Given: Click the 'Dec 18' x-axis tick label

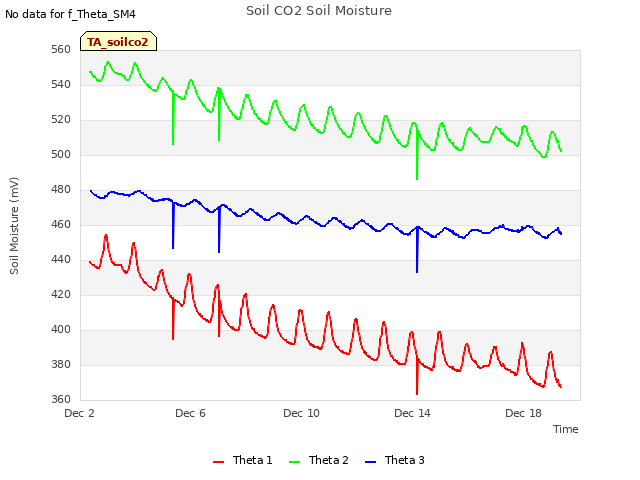Looking at the screenshot, I should [523, 413].
